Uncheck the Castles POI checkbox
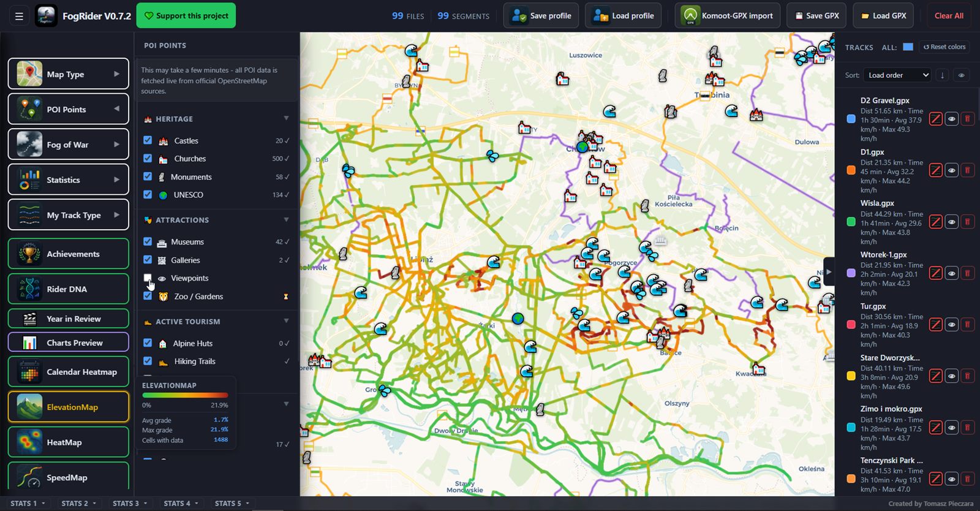The height and width of the screenshot is (511, 980). (148, 140)
